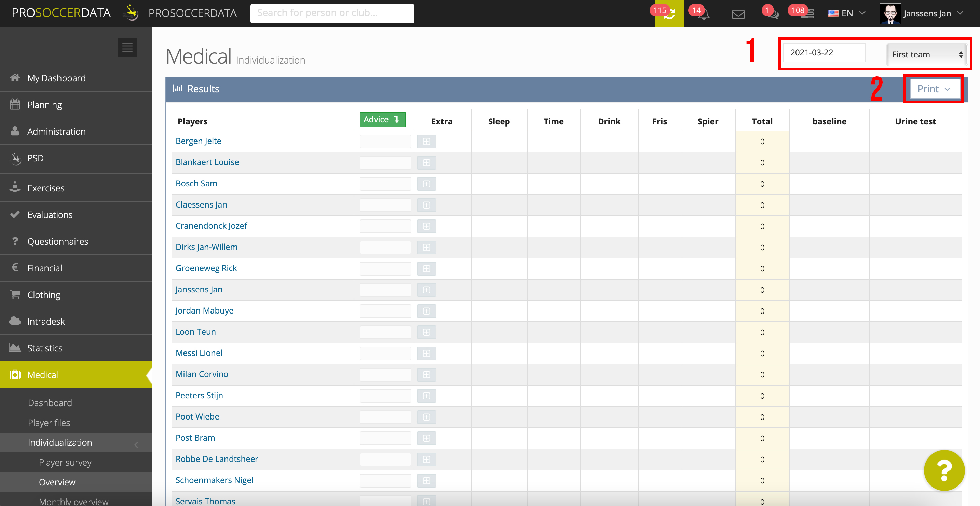Image resolution: width=980 pixels, height=506 pixels.
Task: Open Planning in sidebar
Action: point(76,105)
